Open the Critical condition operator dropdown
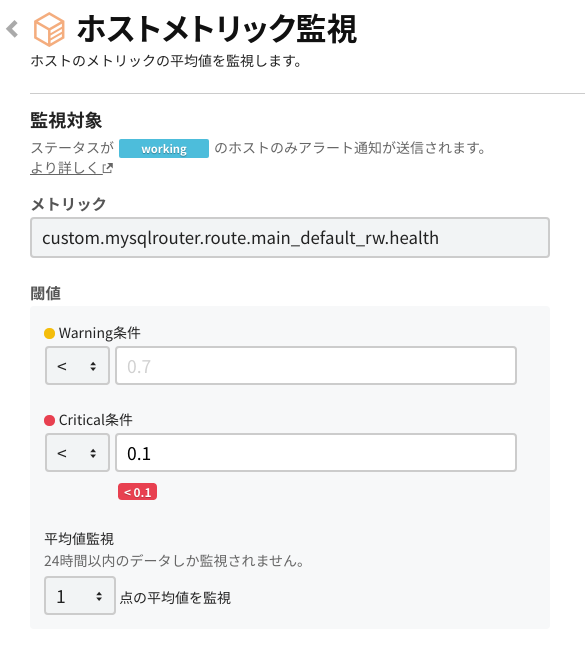Screen dimensions: 585x645 click(x=77, y=452)
